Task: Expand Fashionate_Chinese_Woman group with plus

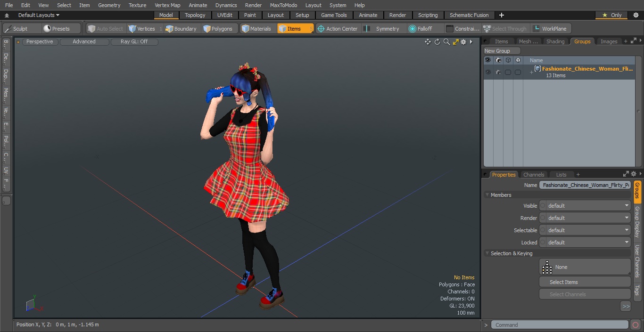Action: point(531,72)
